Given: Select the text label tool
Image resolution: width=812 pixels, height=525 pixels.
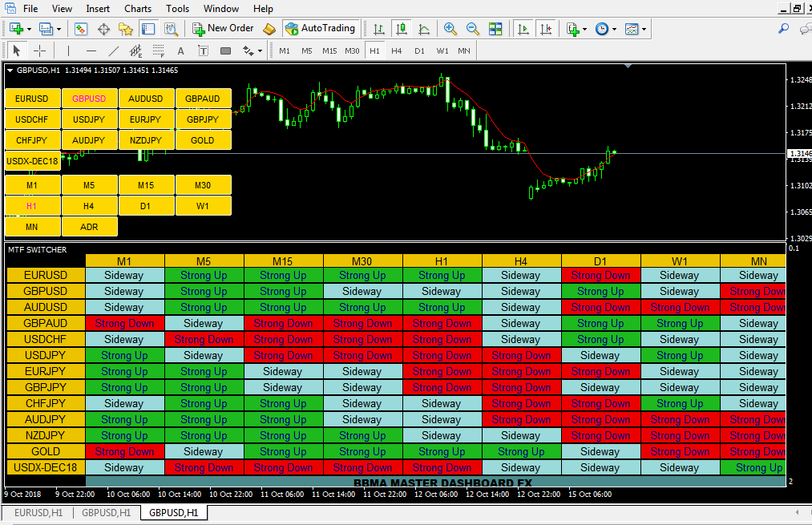Looking at the screenshot, I should click(x=203, y=50).
